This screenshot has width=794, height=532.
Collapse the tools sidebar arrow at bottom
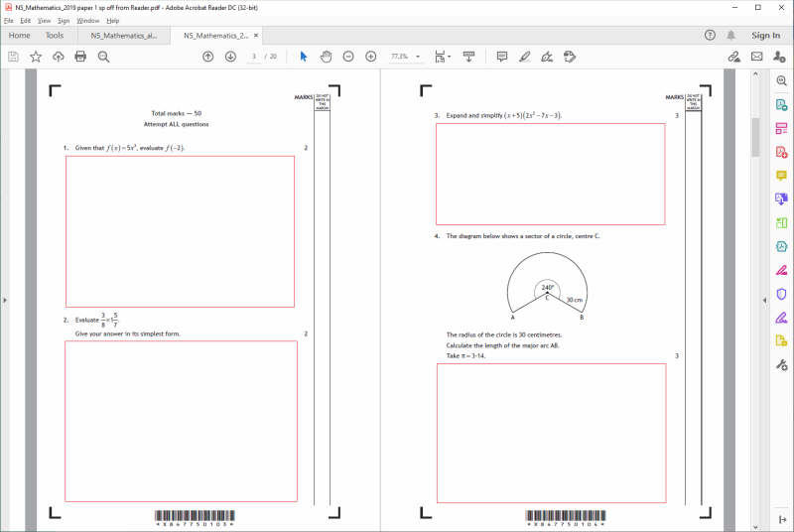781,520
